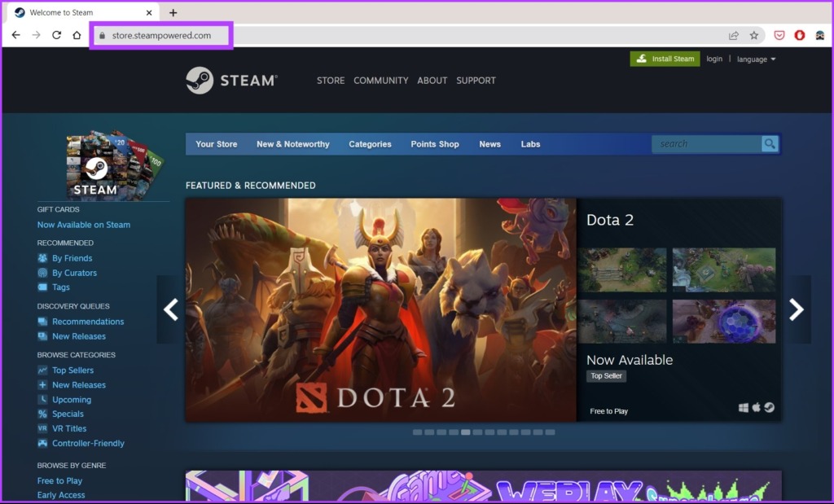Click the By Friends people icon
The width and height of the screenshot is (834, 504).
click(x=41, y=257)
